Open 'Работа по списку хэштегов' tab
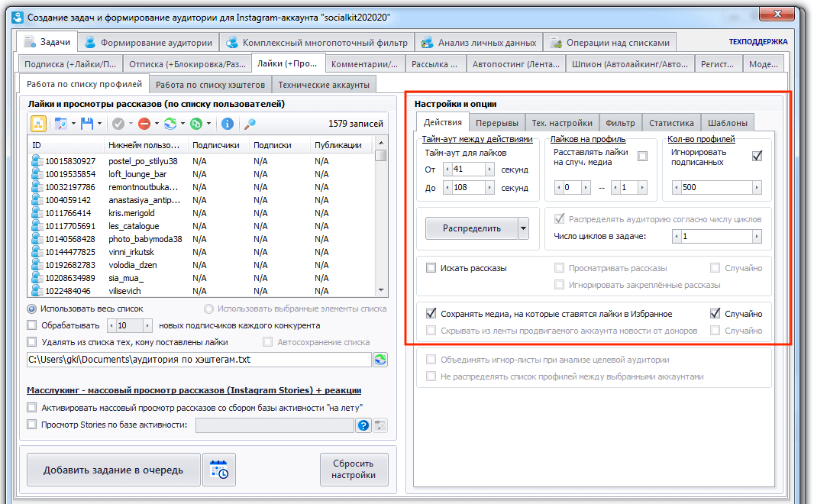 click(210, 85)
